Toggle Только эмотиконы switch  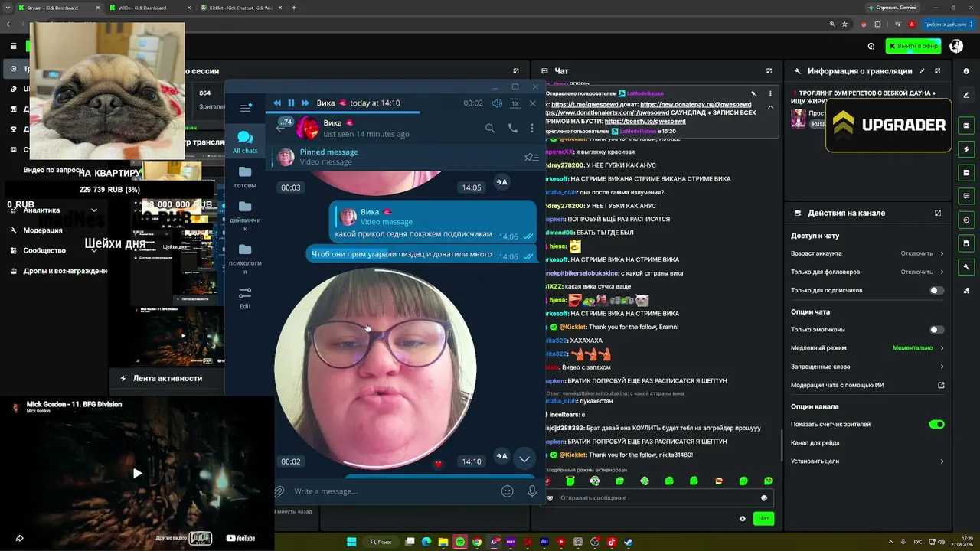tap(936, 330)
